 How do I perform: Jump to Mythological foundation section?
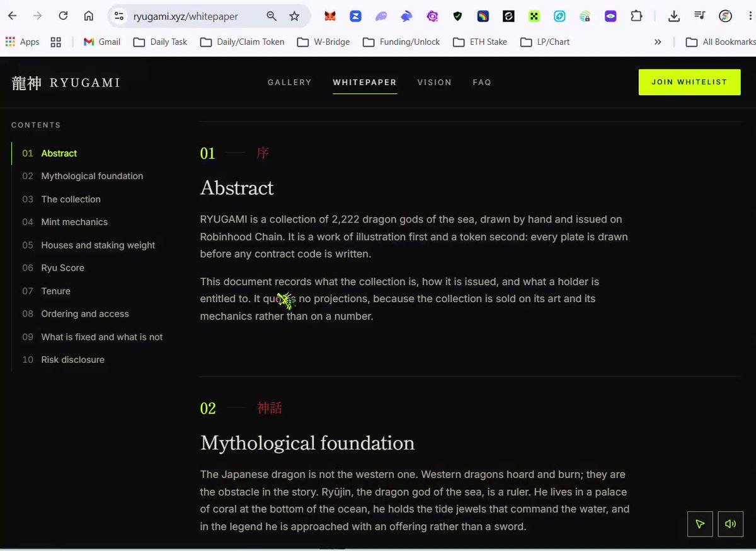pos(92,176)
